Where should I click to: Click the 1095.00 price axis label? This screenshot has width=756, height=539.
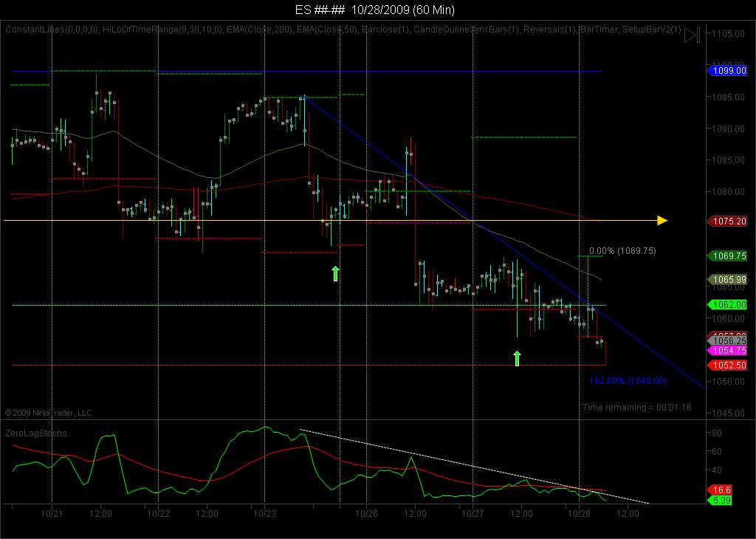[x=728, y=97]
